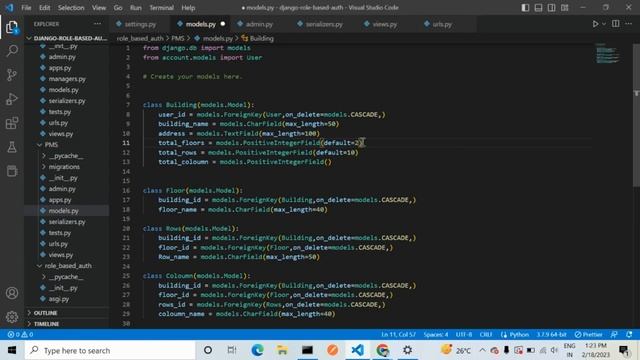Open the Explorer view in activity bar
Viewport: 640px width, 360px height.
[x=12, y=27]
